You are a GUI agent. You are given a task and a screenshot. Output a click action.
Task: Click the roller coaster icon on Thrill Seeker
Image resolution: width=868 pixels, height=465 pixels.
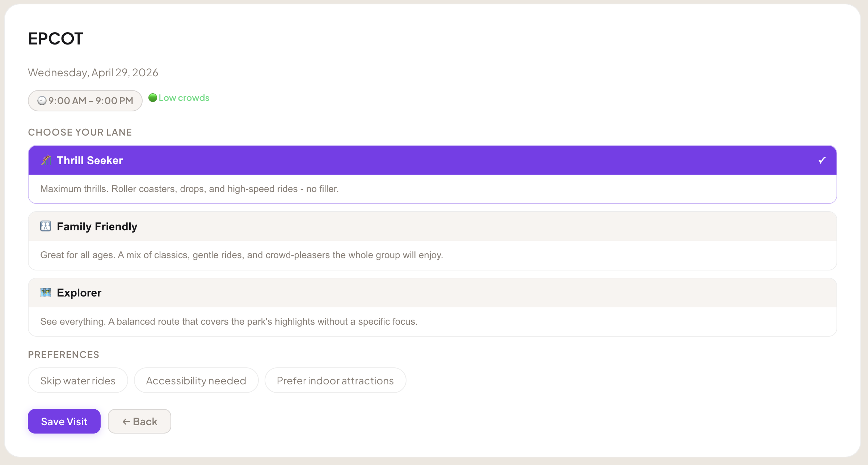(x=46, y=160)
